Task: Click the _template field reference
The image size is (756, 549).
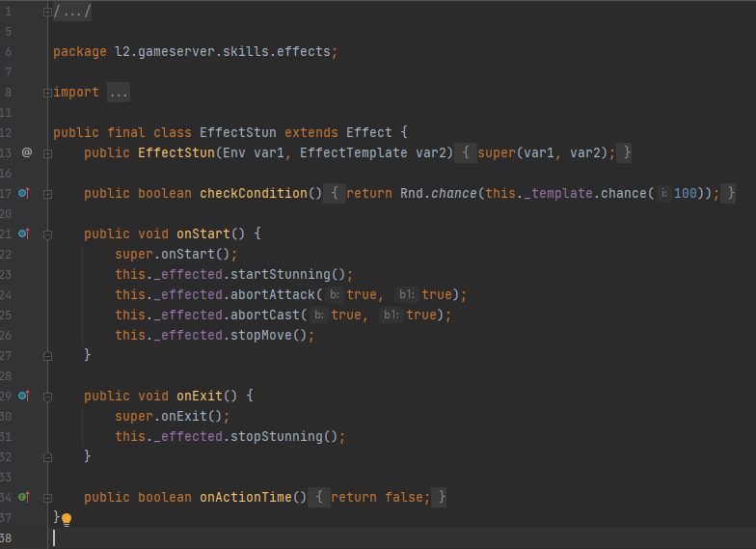Action: [557, 193]
